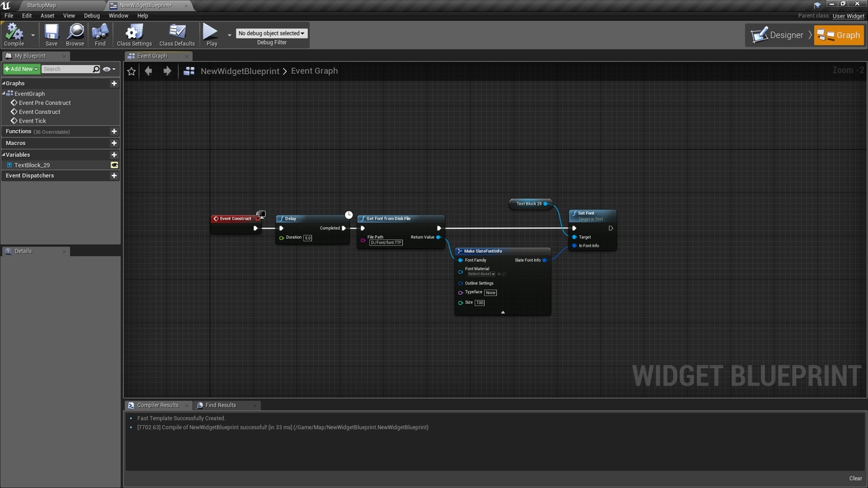868x488 pixels.
Task: Click the delay node clock icon
Action: click(349, 215)
